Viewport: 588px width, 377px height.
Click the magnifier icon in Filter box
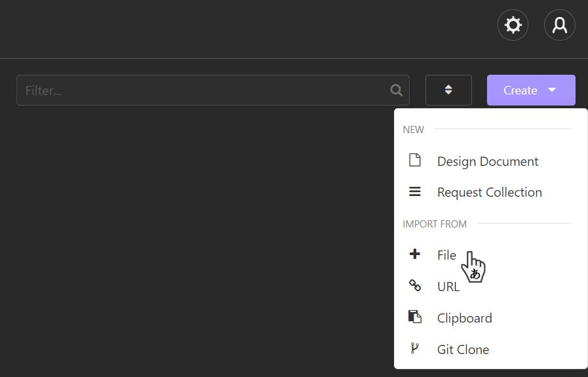tap(396, 90)
